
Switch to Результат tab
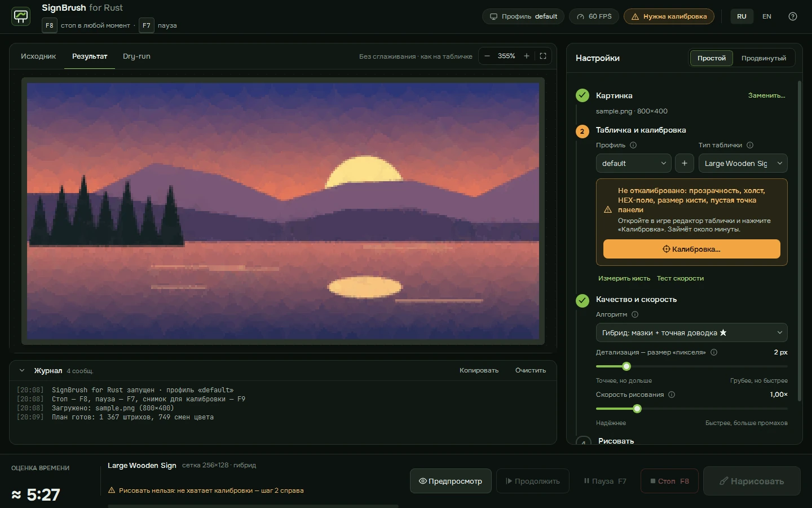coord(90,56)
